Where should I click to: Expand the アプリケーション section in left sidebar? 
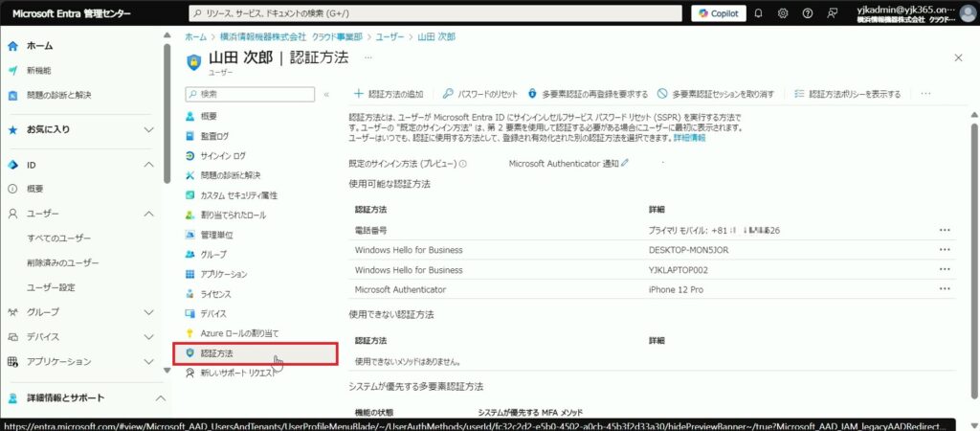(148, 362)
